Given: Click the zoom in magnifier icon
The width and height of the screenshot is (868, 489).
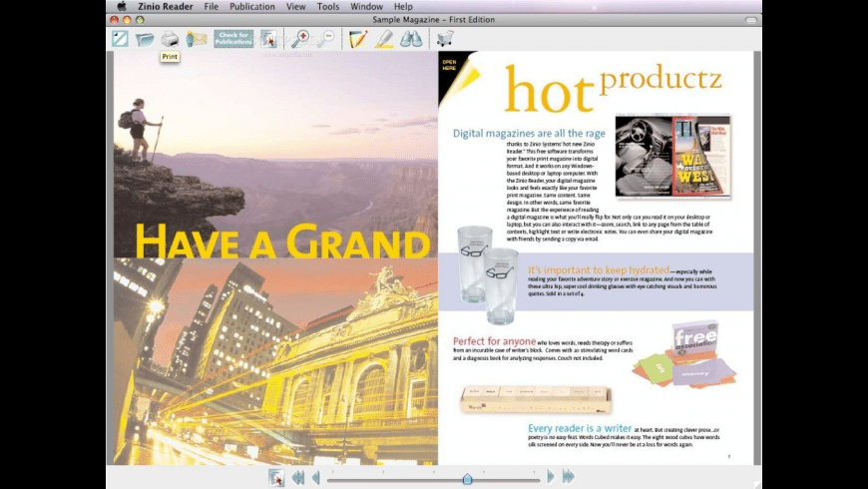Looking at the screenshot, I should tap(300, 39).
